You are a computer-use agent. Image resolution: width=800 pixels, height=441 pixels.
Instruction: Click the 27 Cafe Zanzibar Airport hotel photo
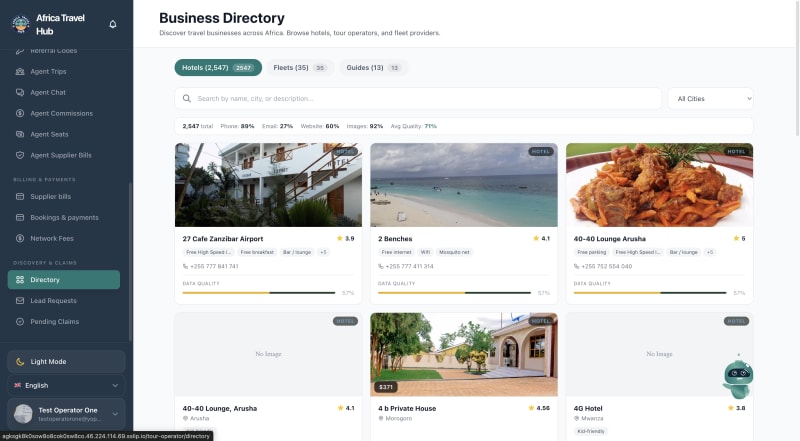coord(268,185)
